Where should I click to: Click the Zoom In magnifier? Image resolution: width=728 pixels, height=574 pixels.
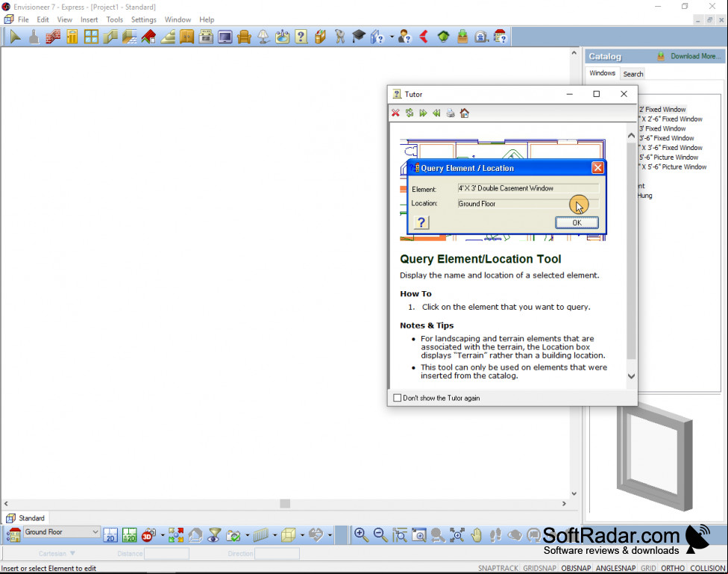point(361,535)
